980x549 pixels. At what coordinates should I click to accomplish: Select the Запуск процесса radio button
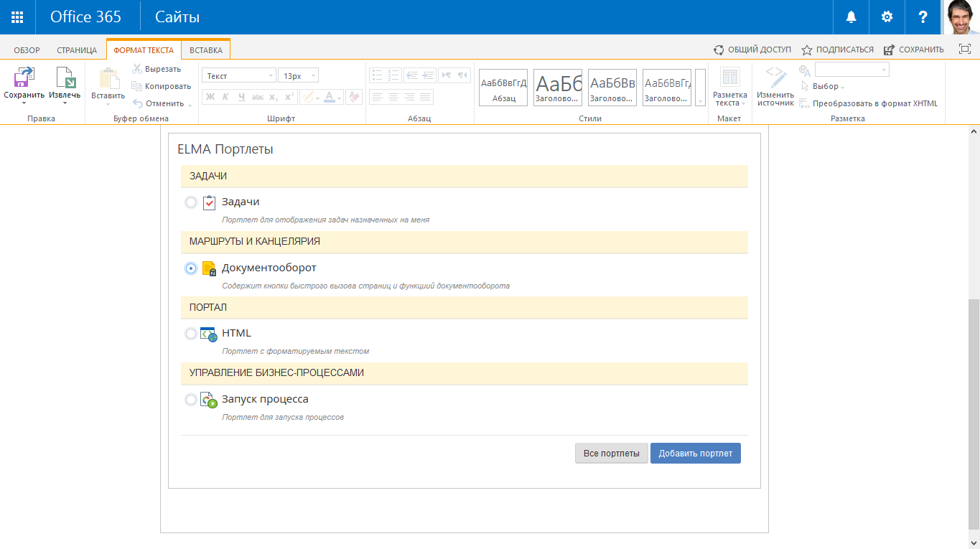[x=191, y=400]
